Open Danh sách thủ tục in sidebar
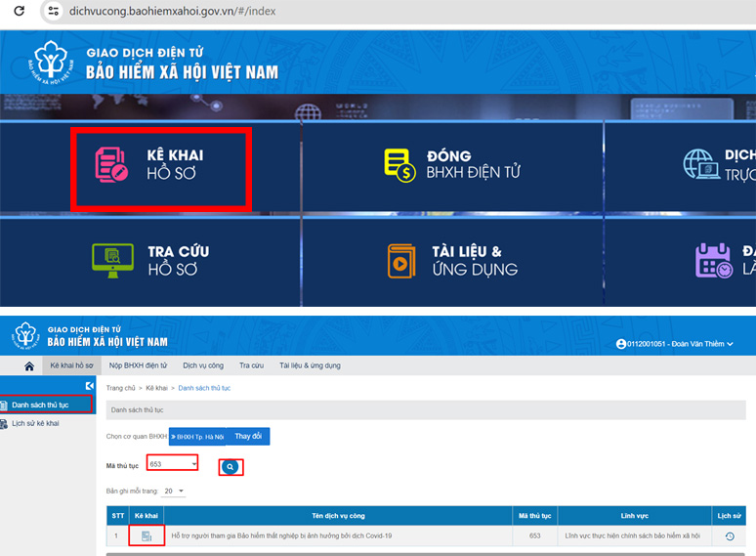756x556 pixels. pyautogui.click(x=46, y=405)
